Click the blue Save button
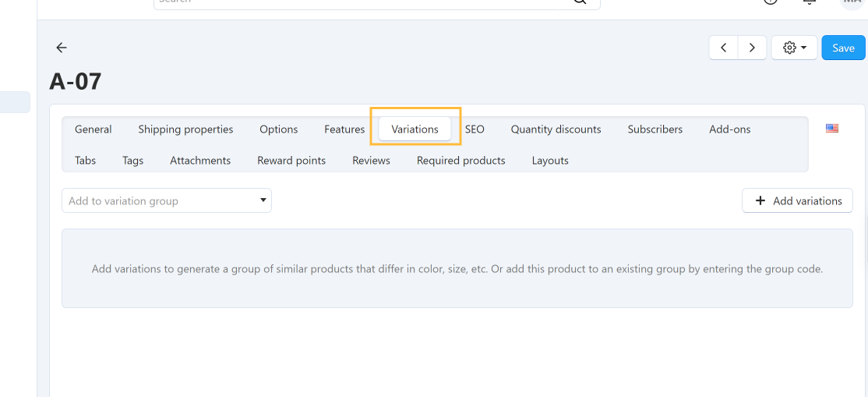Screen dimensions: 868x397 (843, 48)
